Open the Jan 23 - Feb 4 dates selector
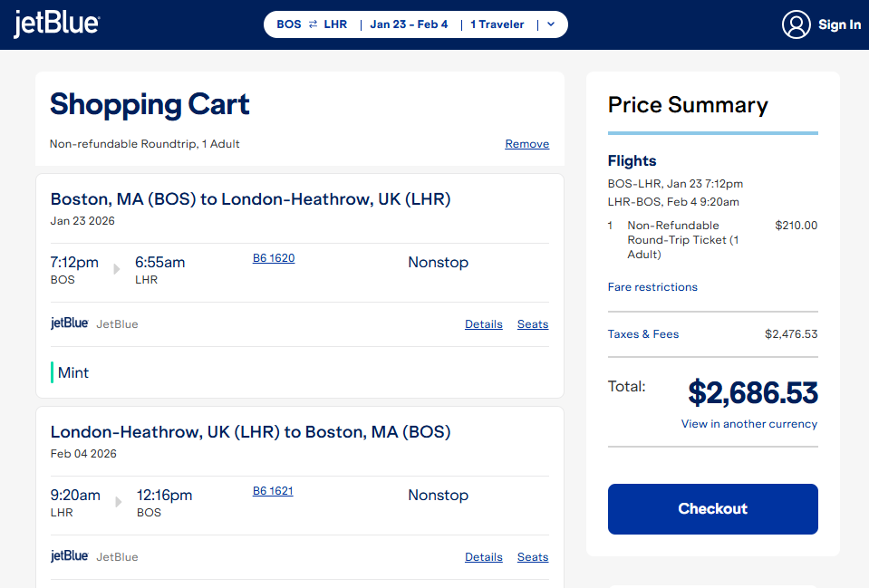The image size is (869, 588). pyautogui.click(x=409, y=24)
